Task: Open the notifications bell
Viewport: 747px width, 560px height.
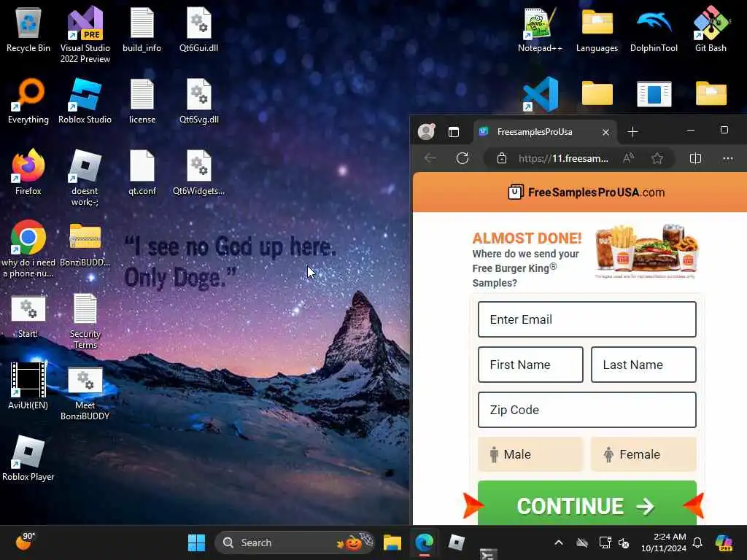Action: [x=697, y=542]
